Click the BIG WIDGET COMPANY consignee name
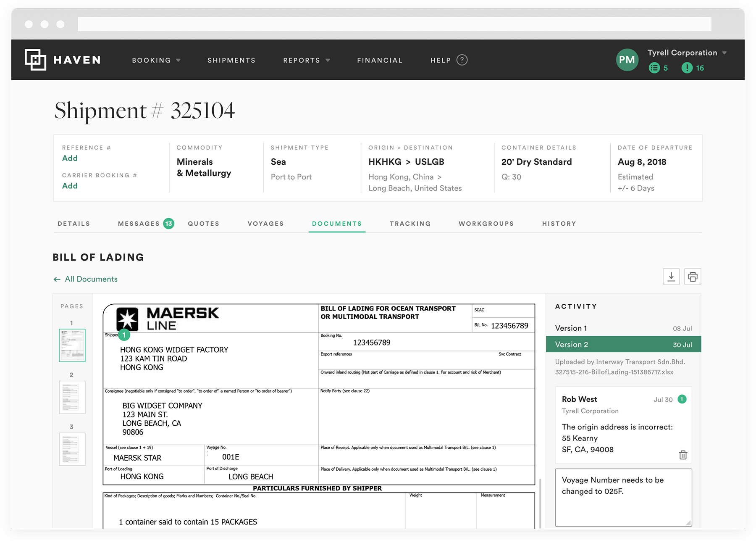This screenshot has height=543, width=756. coord(163,406)
